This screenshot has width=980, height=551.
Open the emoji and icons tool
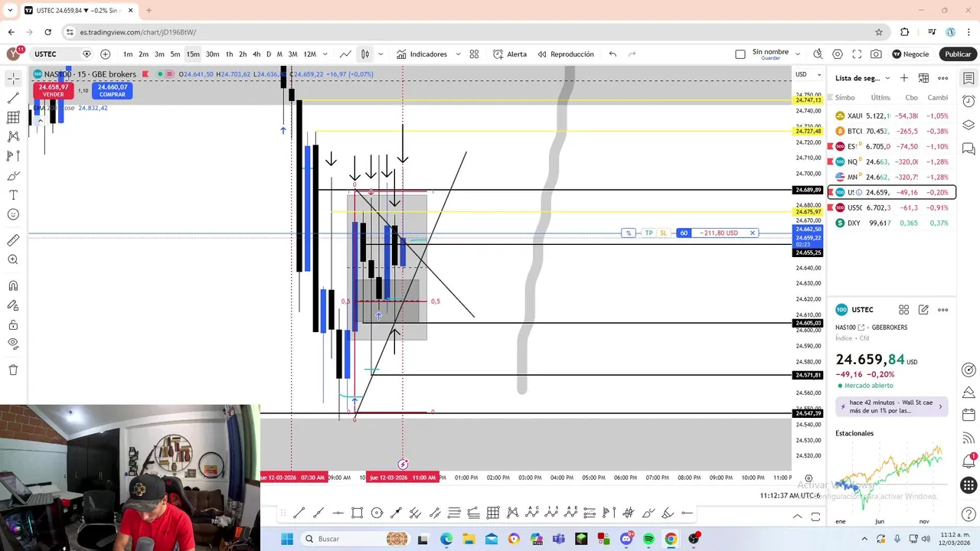click(x=13, y=214)
